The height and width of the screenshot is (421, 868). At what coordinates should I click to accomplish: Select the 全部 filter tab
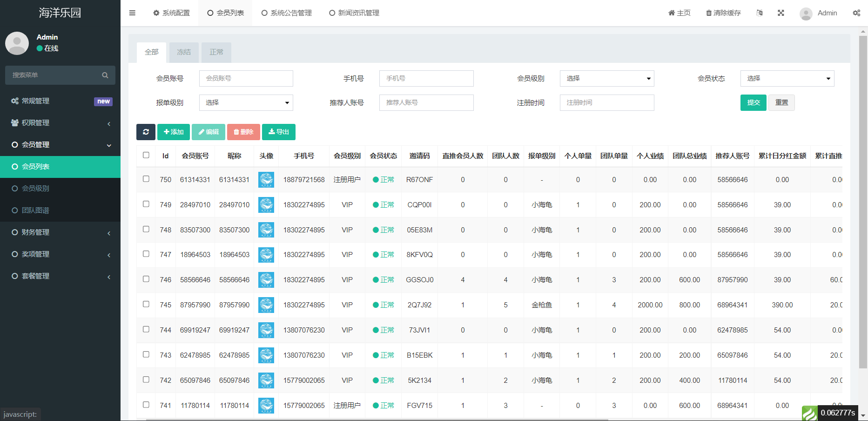point(152,52)
